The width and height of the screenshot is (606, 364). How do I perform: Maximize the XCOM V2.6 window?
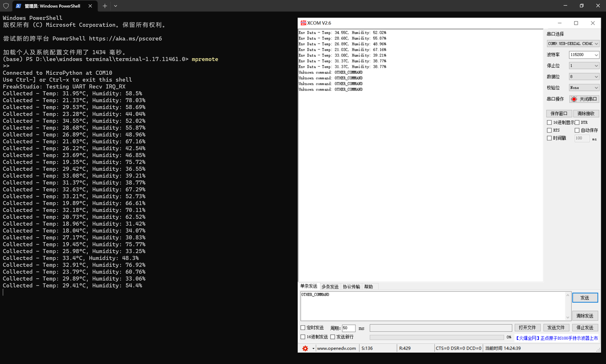tap(576, 23)
